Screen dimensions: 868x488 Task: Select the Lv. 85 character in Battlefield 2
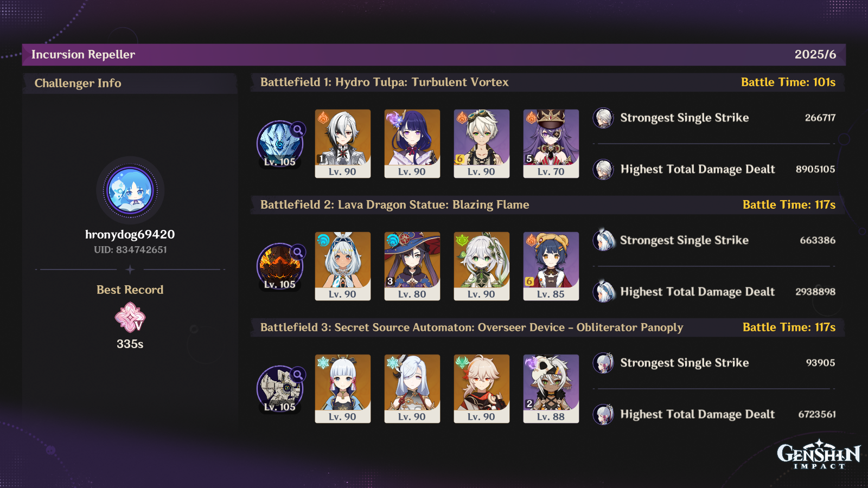(x=551, y=266)
